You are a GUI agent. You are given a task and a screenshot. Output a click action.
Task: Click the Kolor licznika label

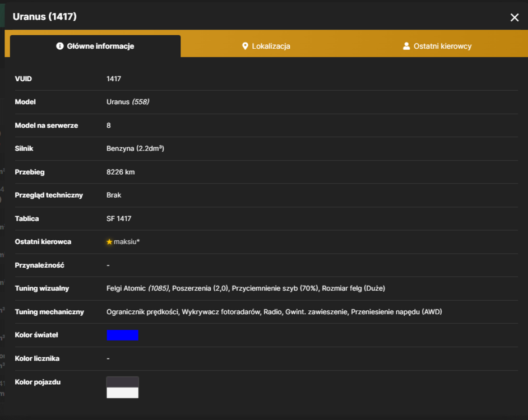point(37,358)
